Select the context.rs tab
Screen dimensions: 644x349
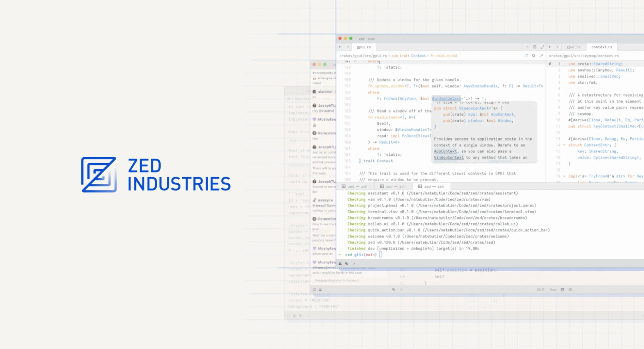602,47
